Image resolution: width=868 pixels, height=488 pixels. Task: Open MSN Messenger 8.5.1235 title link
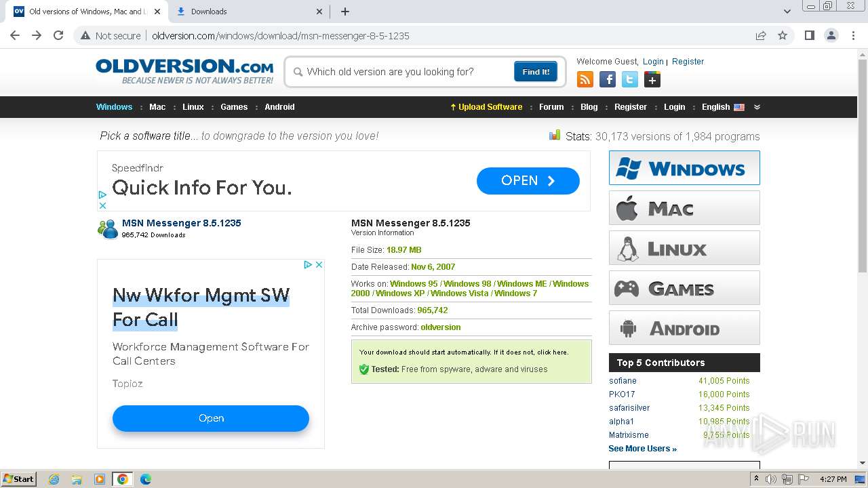(181, 223)
